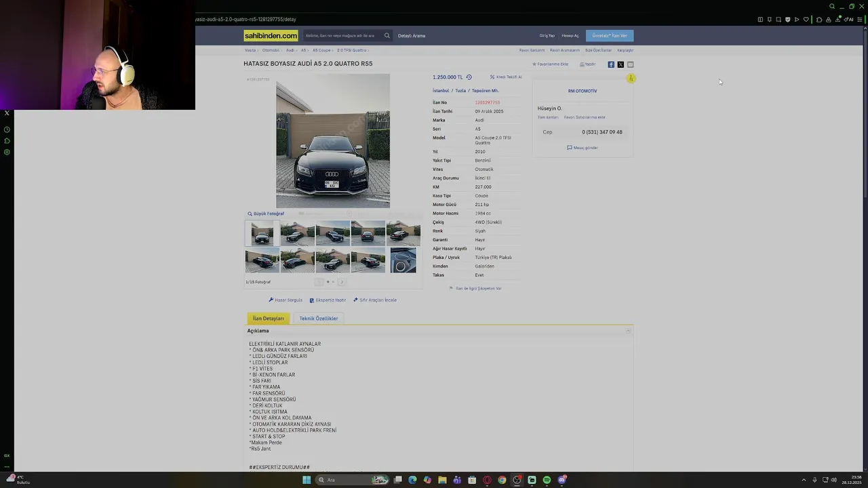Click the browser tab search magnifier icon
868x488 pixels.
click(x=832, y=6)
